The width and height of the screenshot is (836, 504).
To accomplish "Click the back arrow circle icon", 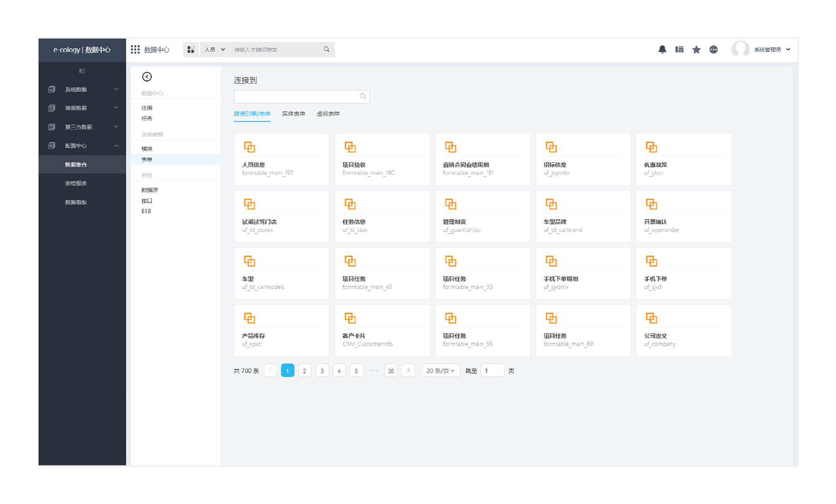I will coord(147,77).
